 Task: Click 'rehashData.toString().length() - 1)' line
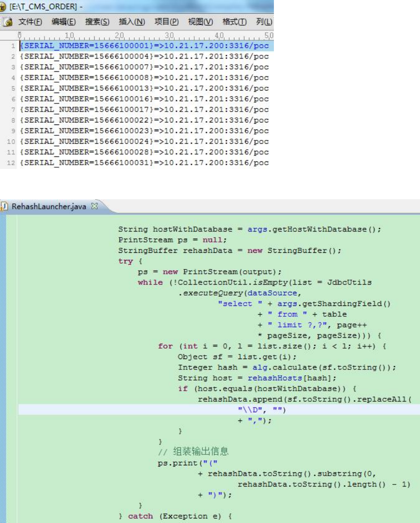pos(324,484)
